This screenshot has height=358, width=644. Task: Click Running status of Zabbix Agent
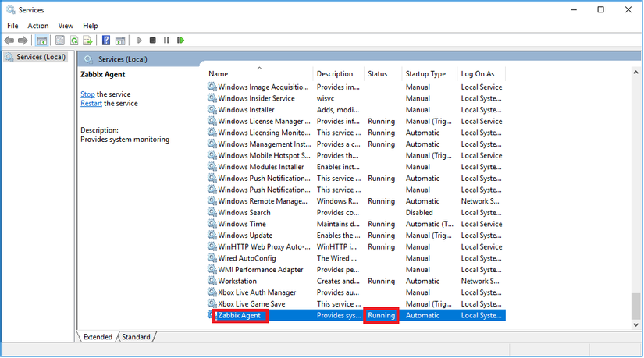pos(381,315)
